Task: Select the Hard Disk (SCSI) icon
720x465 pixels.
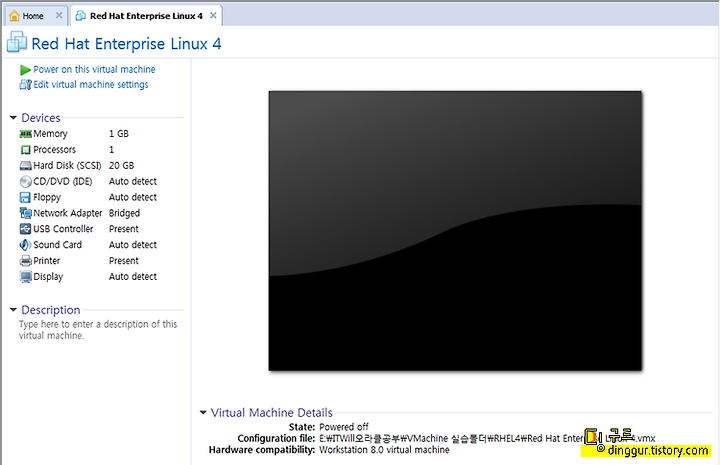Action: [26, 166]
